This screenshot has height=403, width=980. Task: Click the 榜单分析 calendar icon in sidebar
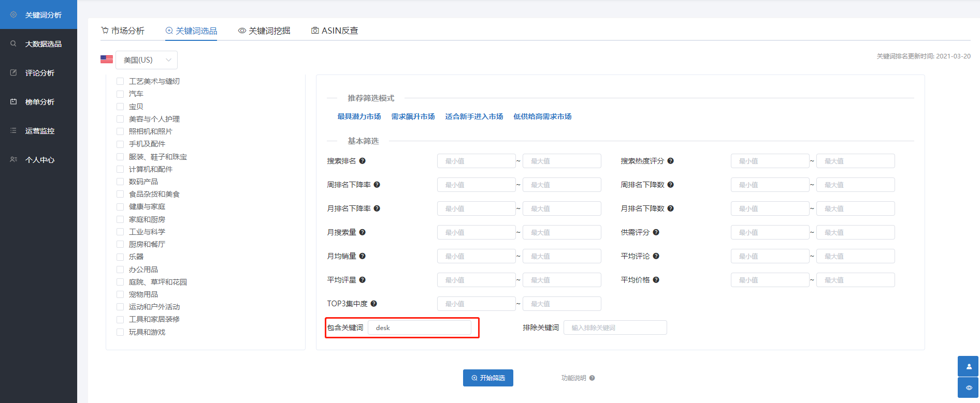(x=13, y=101)
